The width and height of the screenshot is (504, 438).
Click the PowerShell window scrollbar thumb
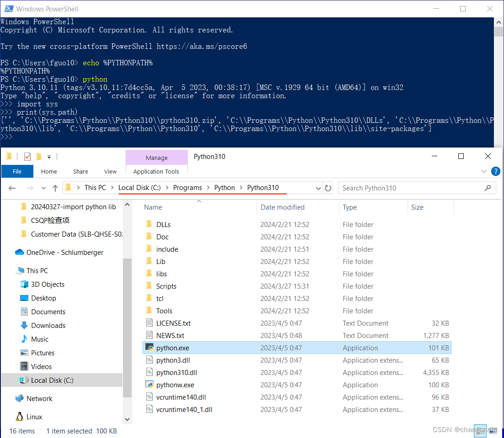tap(499, 32)
